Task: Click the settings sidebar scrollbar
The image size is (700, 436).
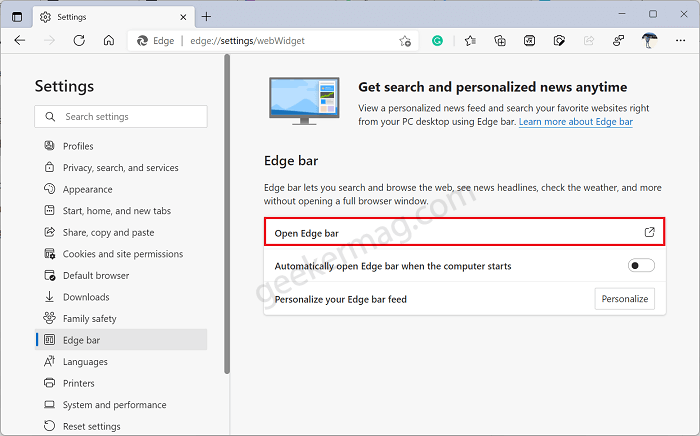Action: point(227,214)
